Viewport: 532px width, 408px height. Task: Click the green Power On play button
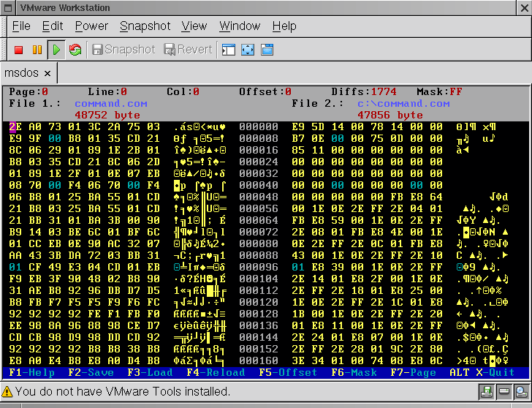click(56, 50)
